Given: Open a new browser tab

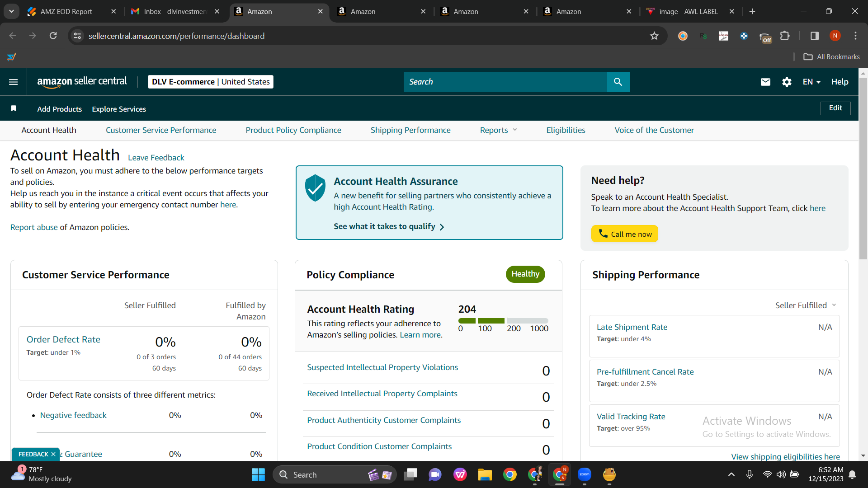Looking at the screenshot, I should click(752, 11).
